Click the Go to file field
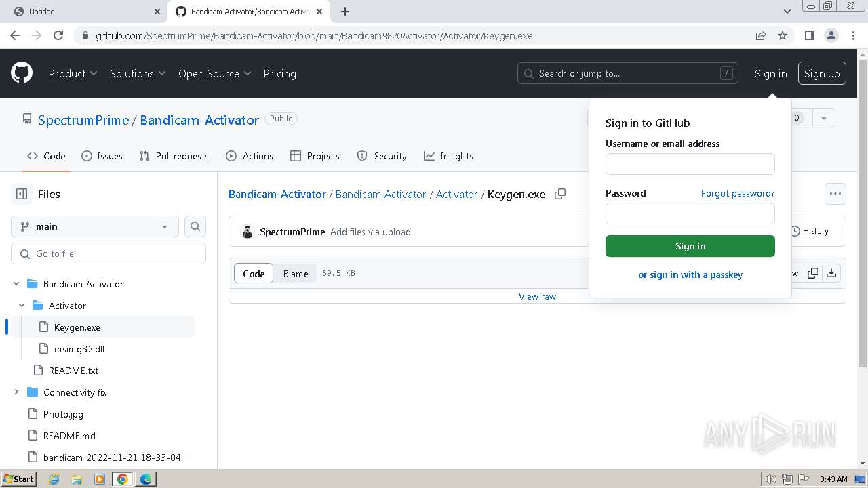Viewport: 868px width, 488px height. 108,253
